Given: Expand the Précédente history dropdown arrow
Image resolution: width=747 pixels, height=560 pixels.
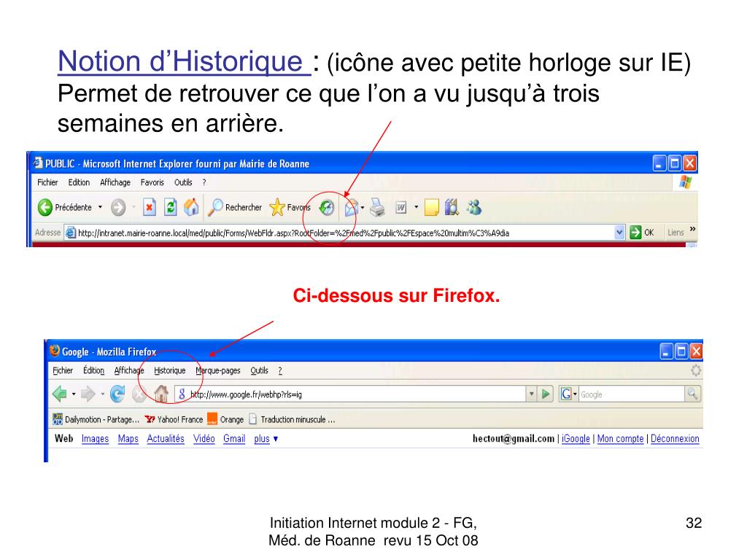Looking at the screenshot, I should pyautogui.click(x=100, y=207).
